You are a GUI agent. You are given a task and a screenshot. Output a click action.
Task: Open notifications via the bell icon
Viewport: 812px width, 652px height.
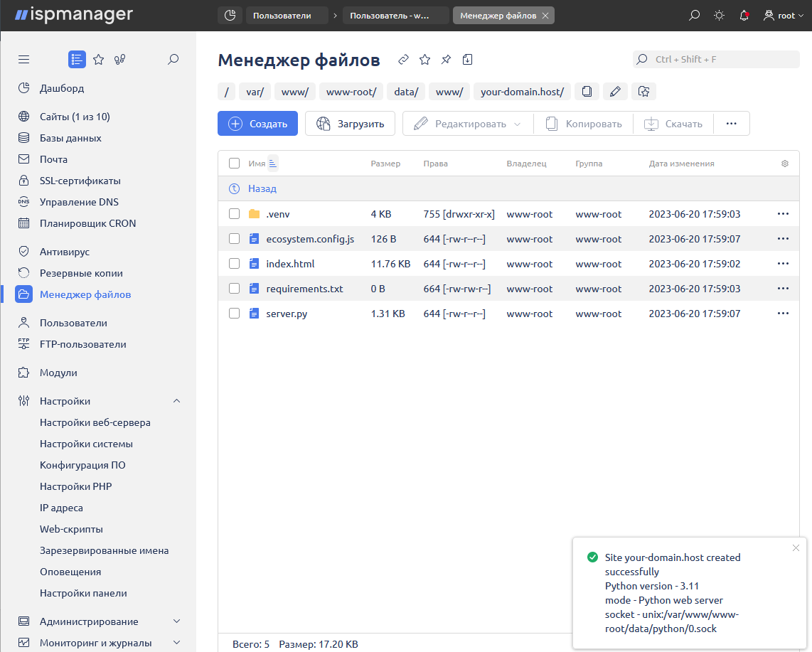(x=744, y=14)
